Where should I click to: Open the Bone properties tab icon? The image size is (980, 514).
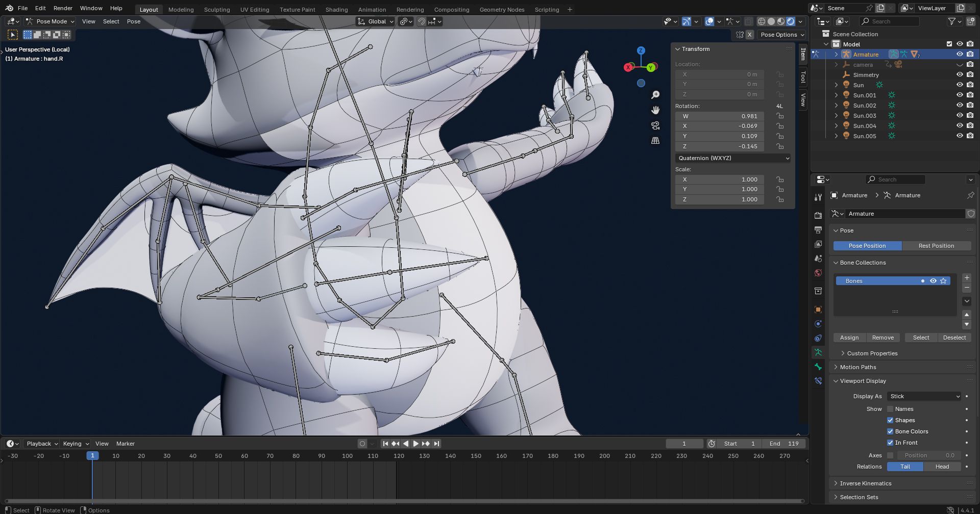pos(818,367)
